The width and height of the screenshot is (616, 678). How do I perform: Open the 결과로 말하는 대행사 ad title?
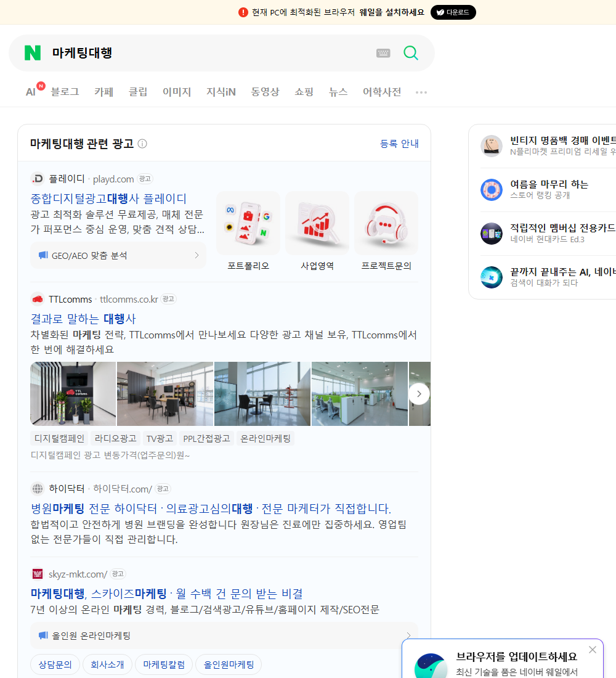tap(83, 319)
